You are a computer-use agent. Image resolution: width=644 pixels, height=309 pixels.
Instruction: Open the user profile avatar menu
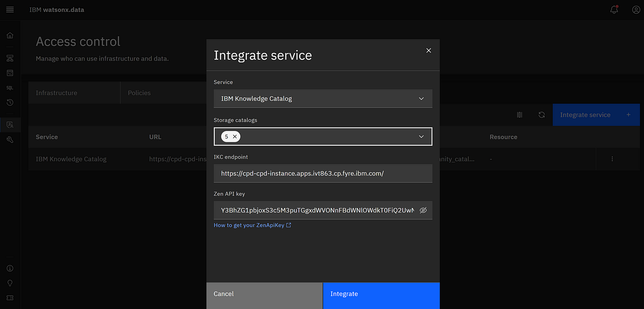[636, 10]
